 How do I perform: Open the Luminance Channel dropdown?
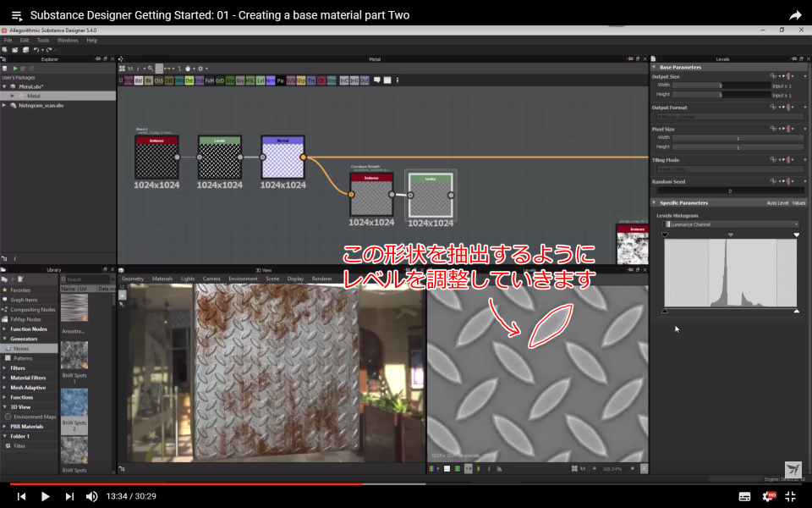731,224
